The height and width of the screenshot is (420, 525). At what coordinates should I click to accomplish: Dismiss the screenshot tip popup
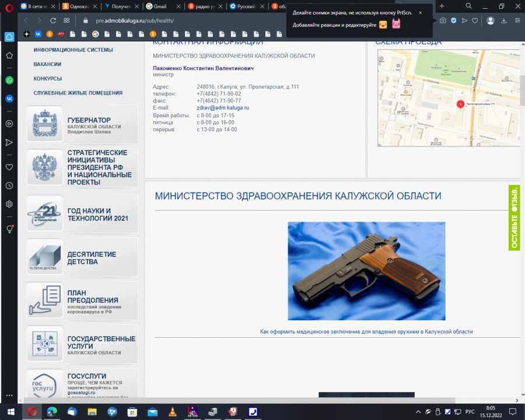420,12
